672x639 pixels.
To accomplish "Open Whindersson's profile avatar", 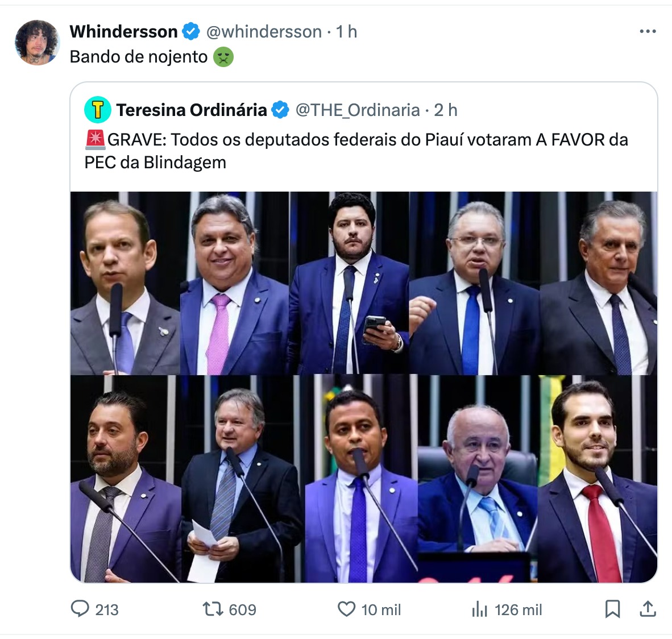I will click(37, 43).
